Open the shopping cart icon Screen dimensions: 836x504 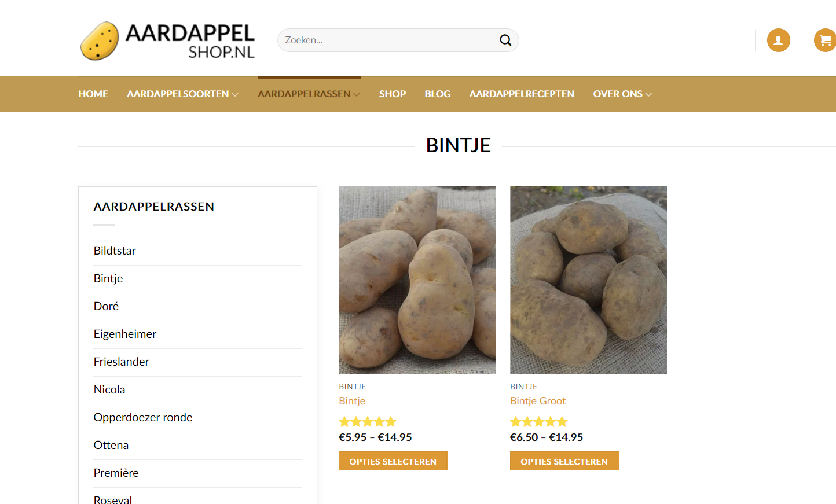(x=825, y=41)
